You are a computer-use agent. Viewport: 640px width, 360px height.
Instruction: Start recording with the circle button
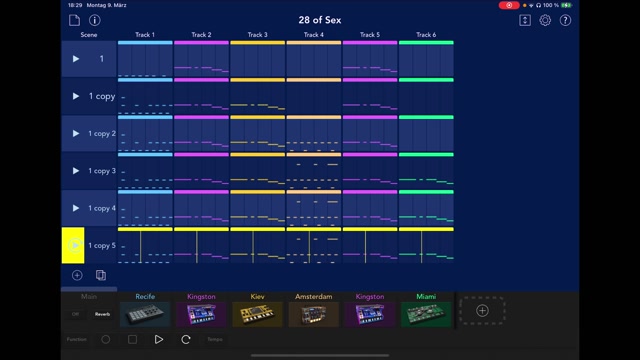pyautogui.click(x=106, y=340)
